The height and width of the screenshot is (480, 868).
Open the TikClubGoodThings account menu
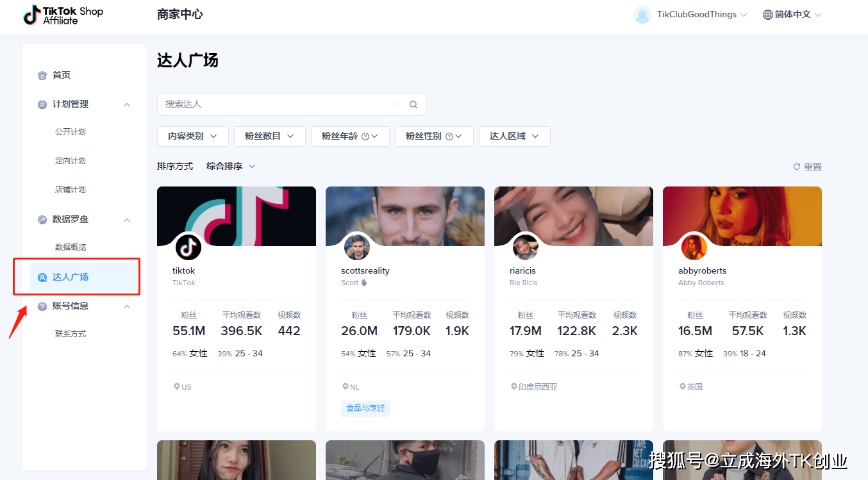[690, 15]
